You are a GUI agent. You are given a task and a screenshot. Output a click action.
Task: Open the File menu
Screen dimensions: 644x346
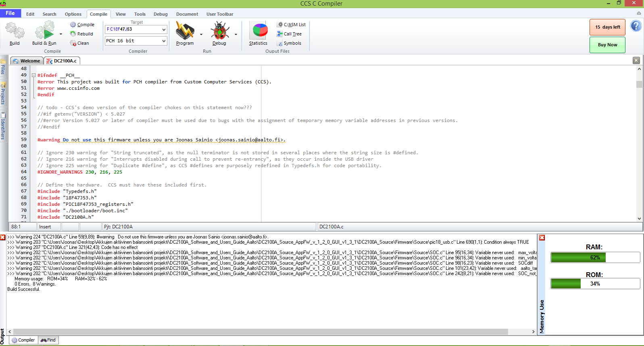tap(10, 13)
